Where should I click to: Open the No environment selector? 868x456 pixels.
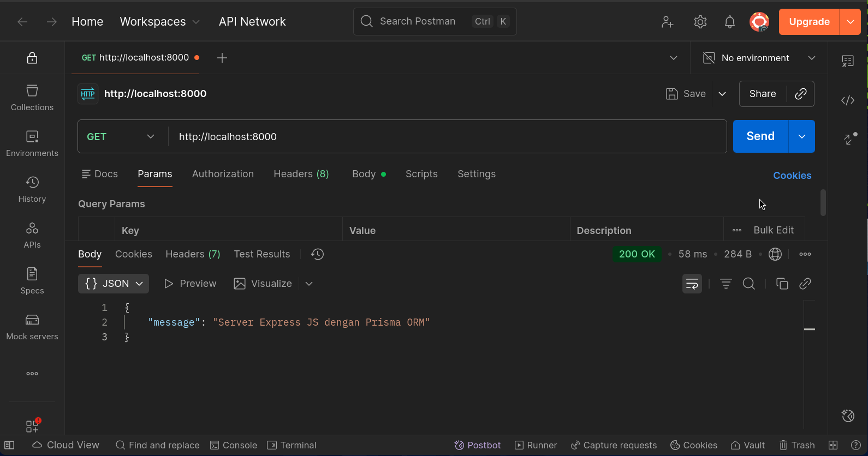tap(759, 58)
